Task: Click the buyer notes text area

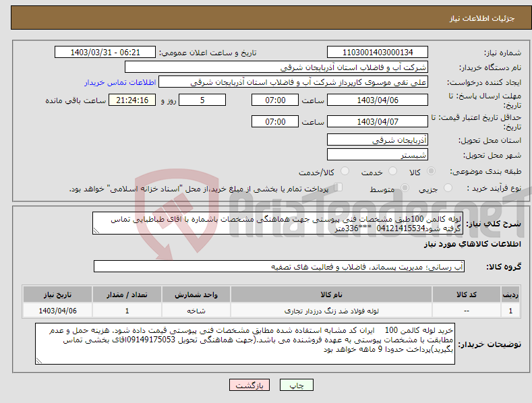Action: [245, 344]
